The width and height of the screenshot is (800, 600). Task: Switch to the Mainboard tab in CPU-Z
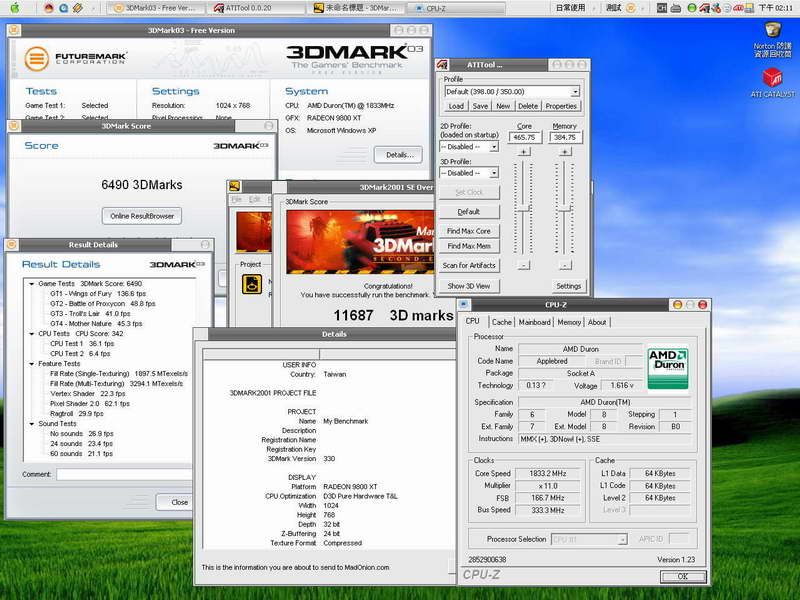(x=534, y=322)
